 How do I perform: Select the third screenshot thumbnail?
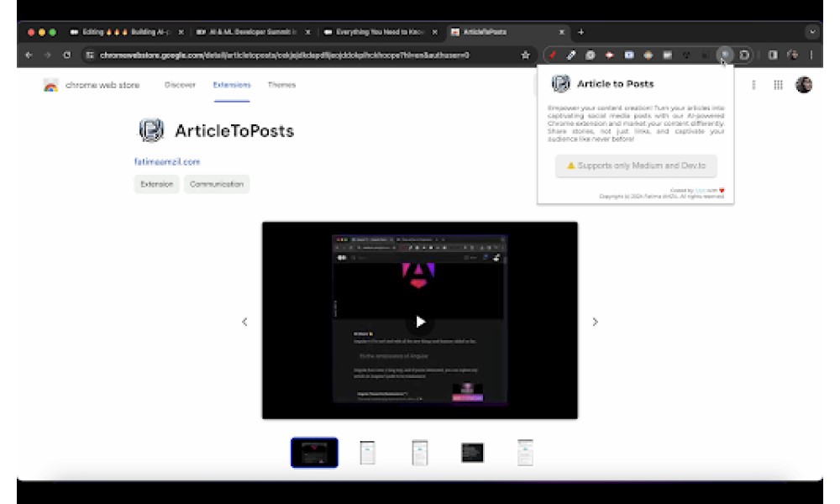coord(420,453)
